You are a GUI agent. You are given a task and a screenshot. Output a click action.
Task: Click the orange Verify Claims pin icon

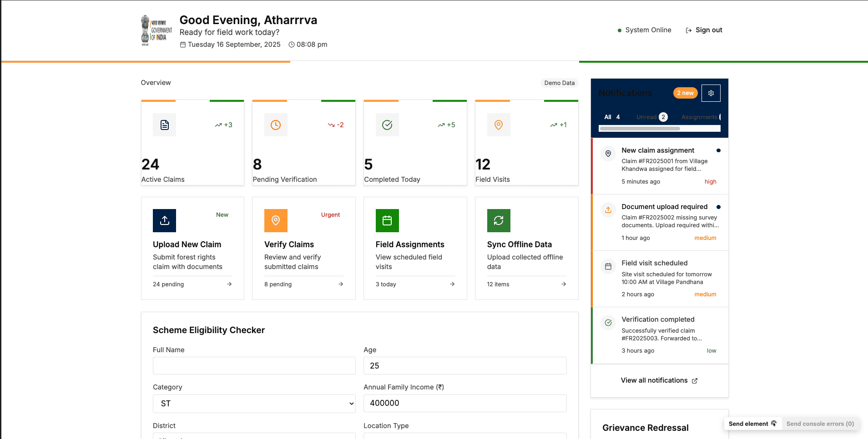276,220
